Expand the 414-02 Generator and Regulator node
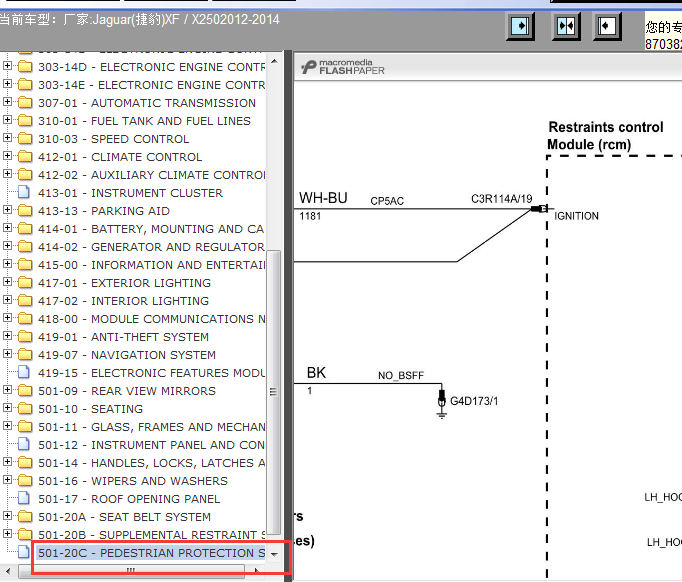This screenshot has height=582, width=682. 7,246
